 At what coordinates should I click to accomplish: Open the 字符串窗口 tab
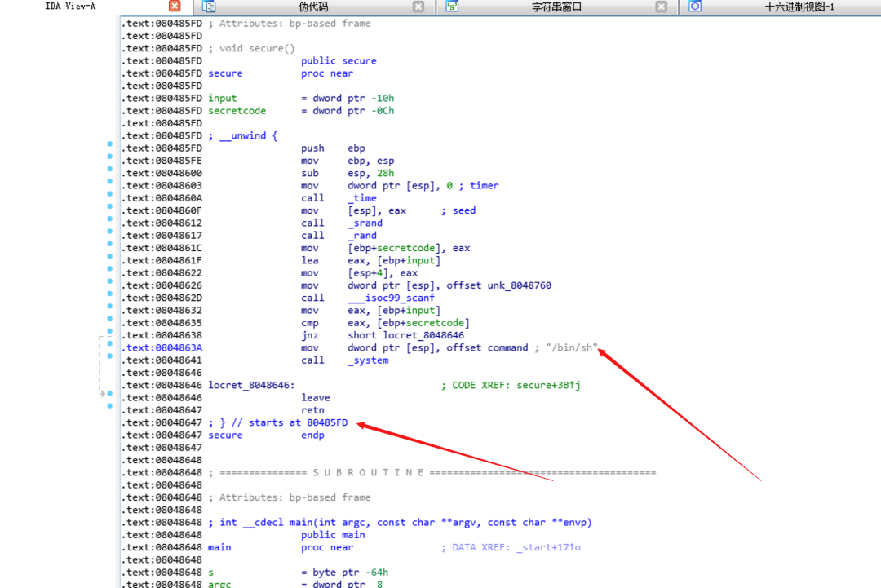click(x=556, y=7)
